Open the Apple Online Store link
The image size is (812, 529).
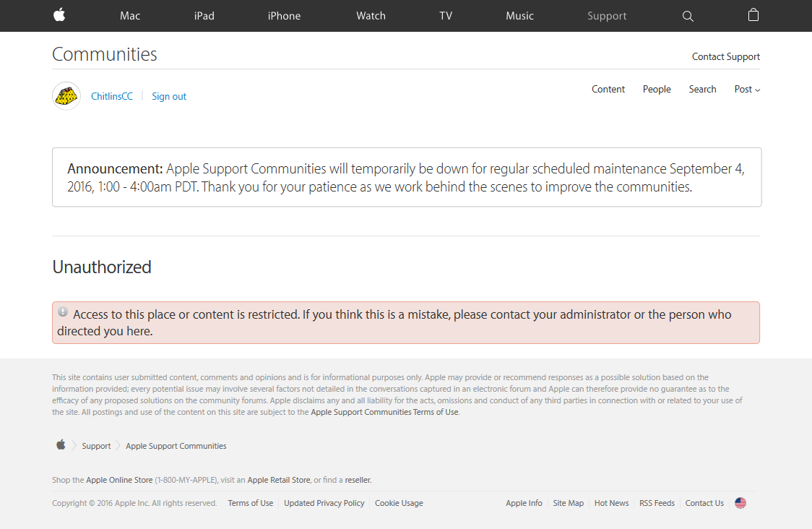tap(119, 480)
